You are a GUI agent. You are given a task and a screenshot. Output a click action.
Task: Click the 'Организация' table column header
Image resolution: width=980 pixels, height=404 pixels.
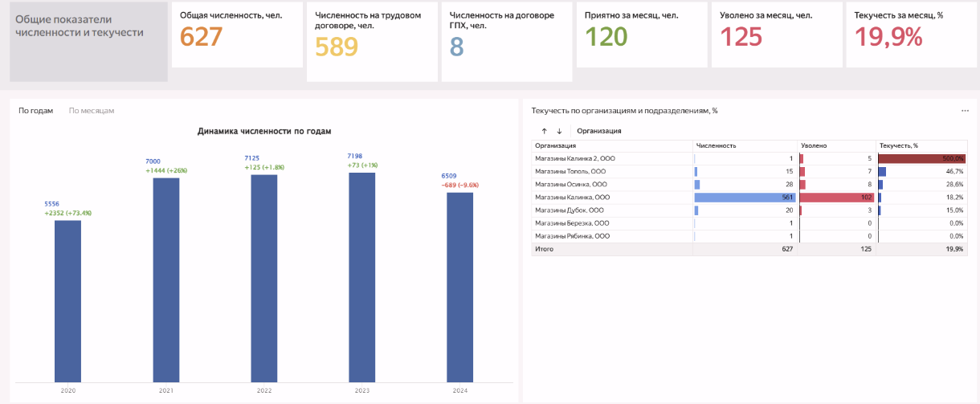tap(556, 145)
